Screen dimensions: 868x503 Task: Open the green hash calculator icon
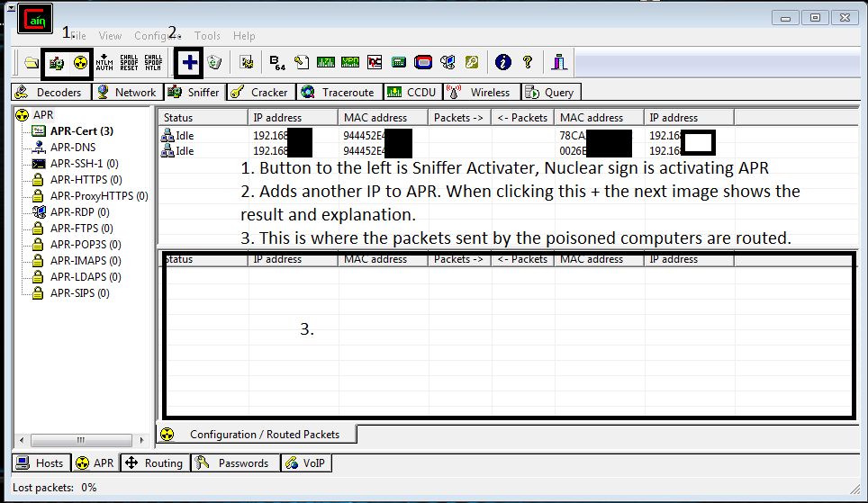click(399, 62)
